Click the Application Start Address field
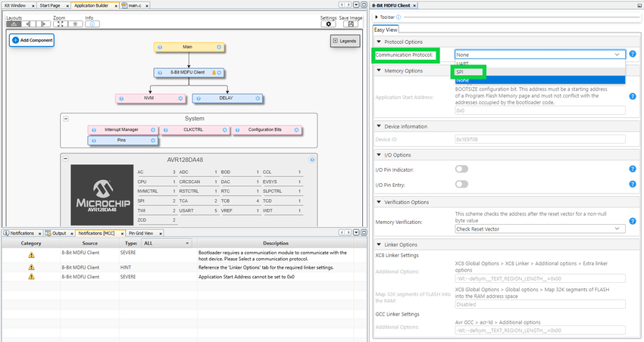Screen dimensions: 644x342 coord(539,110)
